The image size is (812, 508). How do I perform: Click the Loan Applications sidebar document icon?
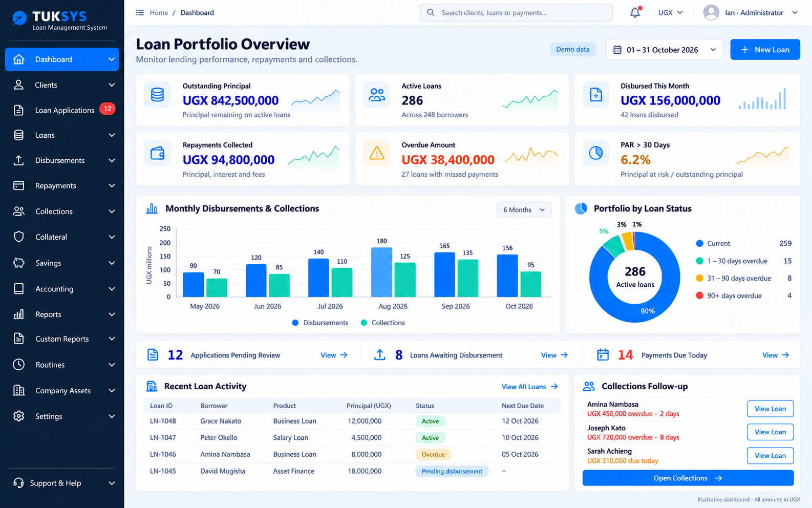[18, 110]
